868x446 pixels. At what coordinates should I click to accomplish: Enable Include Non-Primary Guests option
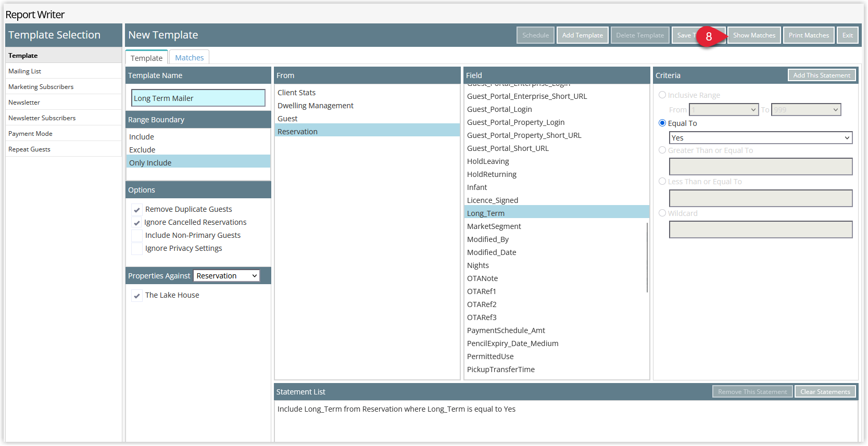(x=137, y=236)
